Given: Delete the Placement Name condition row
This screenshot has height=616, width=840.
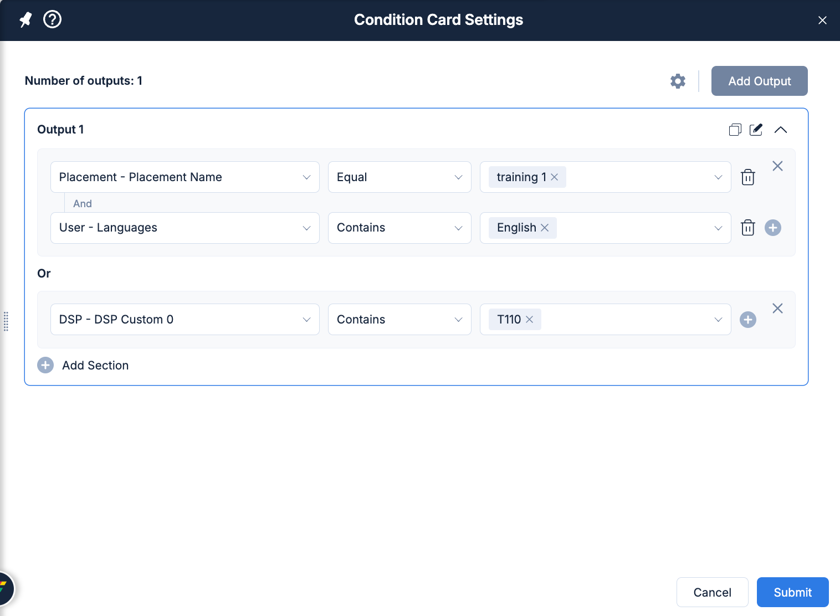Looking at the screenshot, I should [x=748, y=177].
